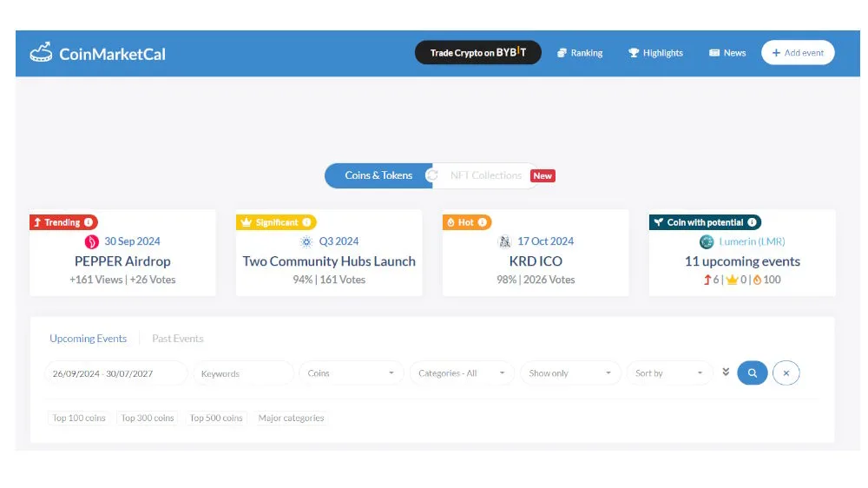Click the Hot info icon
This screenshot has width=868, height=488.
click(482, 222)
